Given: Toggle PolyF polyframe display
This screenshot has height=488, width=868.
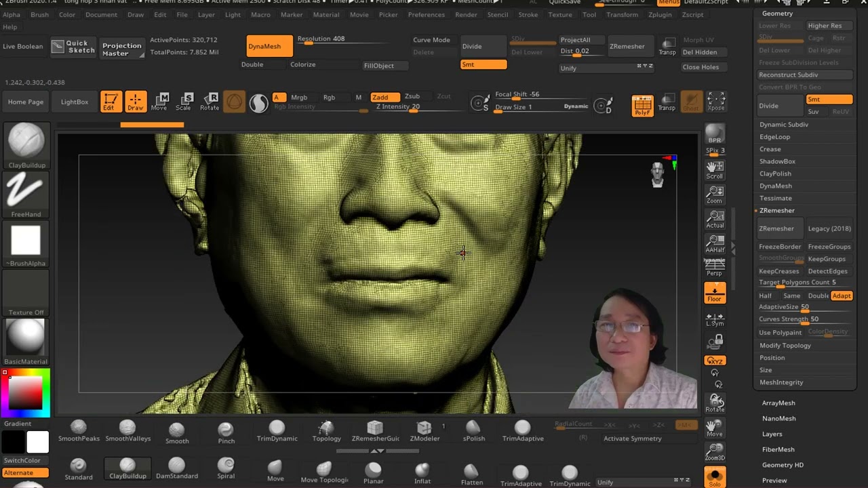Looking at the screenshot, I should click(642, 106).
